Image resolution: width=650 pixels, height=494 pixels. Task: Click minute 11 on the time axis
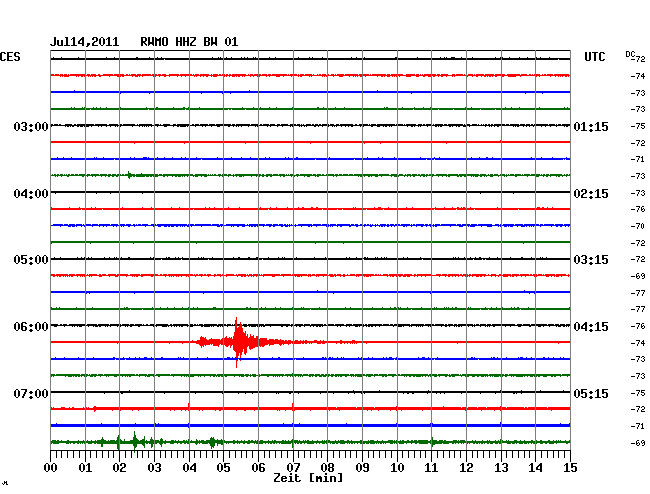[431, 467]
